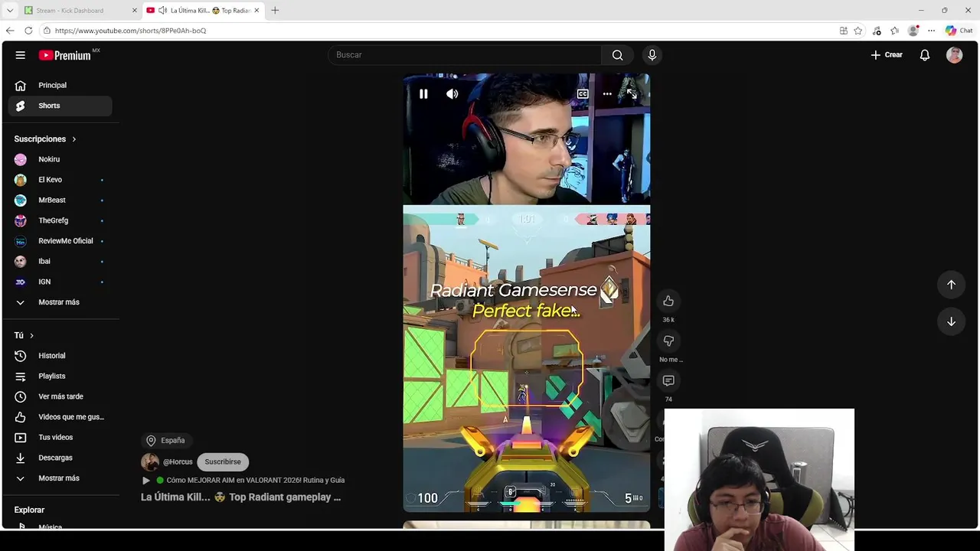Image resolution: width=980 pixels, height=551 pixels.
Task: Click the Suscribirse button for Horcus
Action: click(223, 461)
